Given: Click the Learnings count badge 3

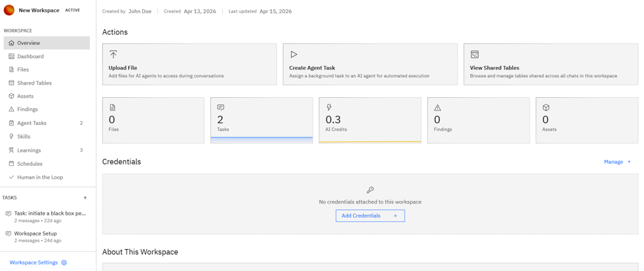Looking at the screenshot, I should coord(81,150).
